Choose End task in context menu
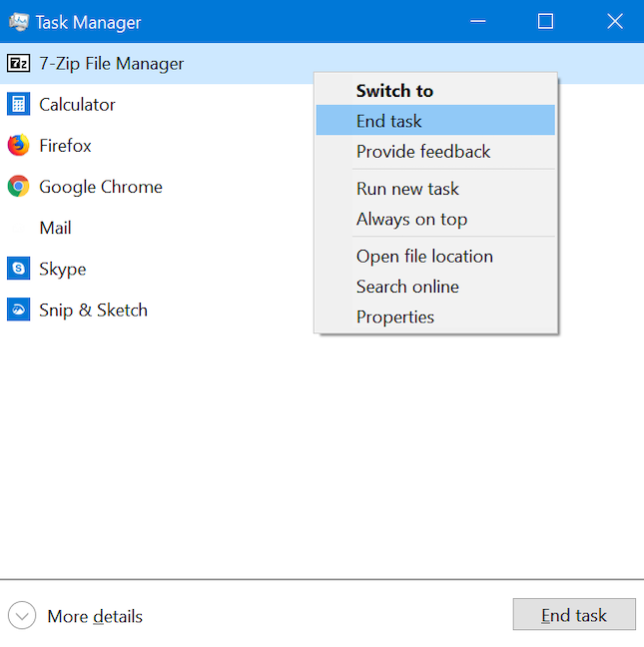The height and width of the screenshot is (647, 644). [435, 121]
